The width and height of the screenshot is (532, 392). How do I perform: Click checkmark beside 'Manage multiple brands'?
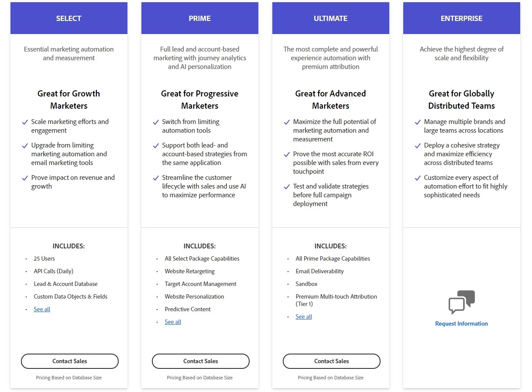tap(418, 122)
